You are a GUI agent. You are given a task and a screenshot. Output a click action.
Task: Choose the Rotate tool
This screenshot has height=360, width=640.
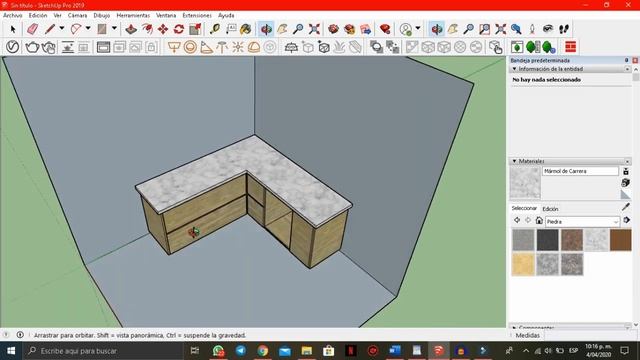pos(179,29)
